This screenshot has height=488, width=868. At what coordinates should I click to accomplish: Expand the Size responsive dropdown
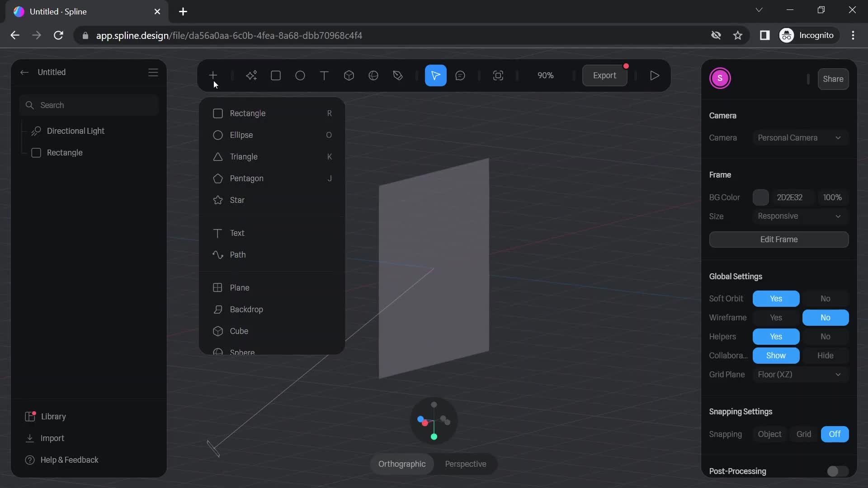click(x=839, y=216)
